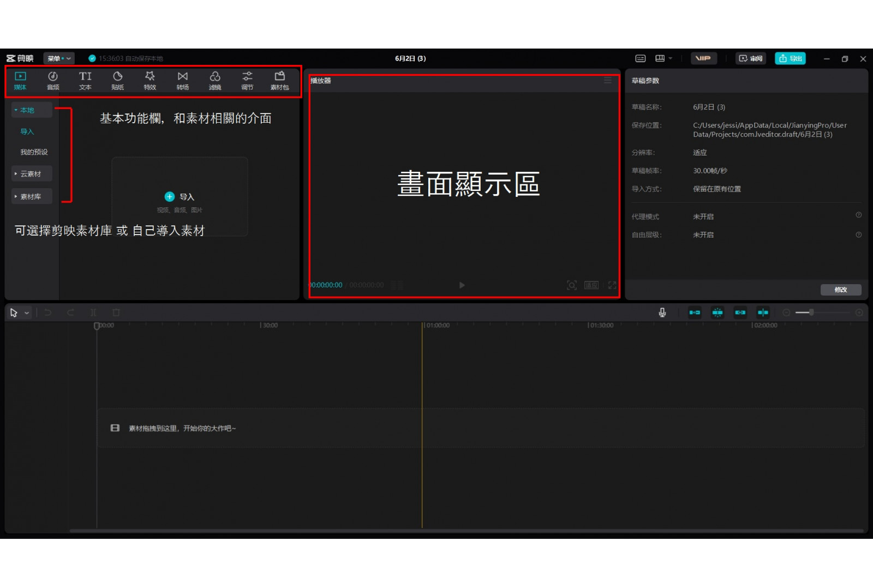Click the 剪映 logo
The height and width of the screenshot is (588, 873).
click(x=20, y=58)
